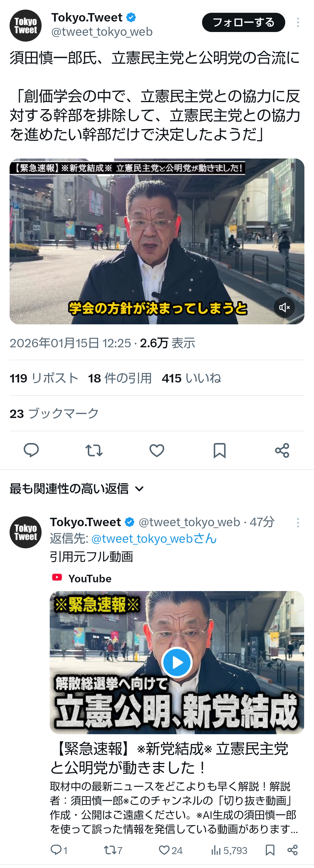Repost the reply showing 7 reposts
Viewport: 314px width, 868px height.
[113, 850]
